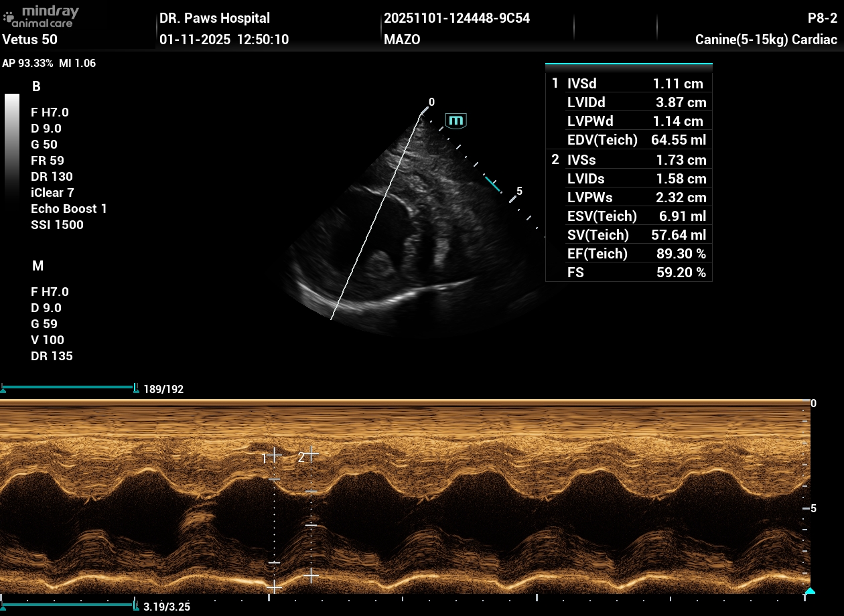Viewport: 844px width, 616px height.
Task: Click the Mindray Animal Care logo
Action: (42, 17)
